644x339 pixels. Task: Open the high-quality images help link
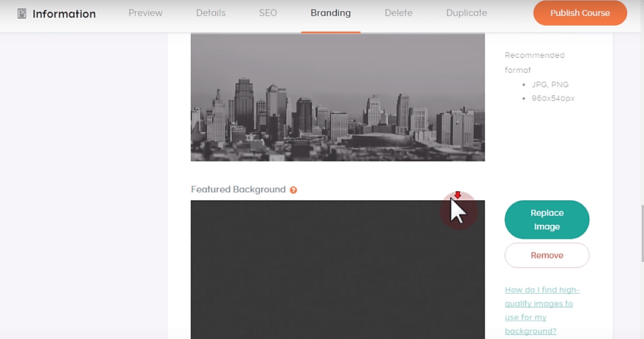click(x=542, y=310)
